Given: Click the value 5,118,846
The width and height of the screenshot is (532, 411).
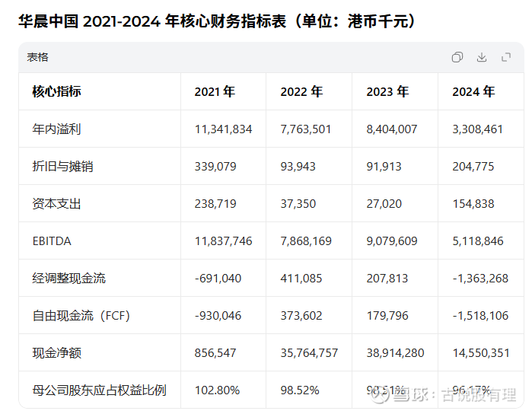Looking at the screenshot, I should [x=478, y=241].
